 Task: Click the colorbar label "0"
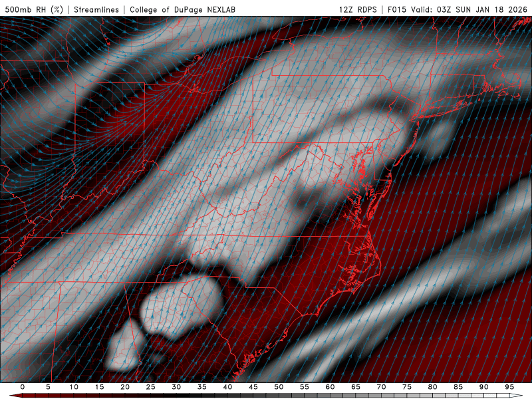[23, 387]
